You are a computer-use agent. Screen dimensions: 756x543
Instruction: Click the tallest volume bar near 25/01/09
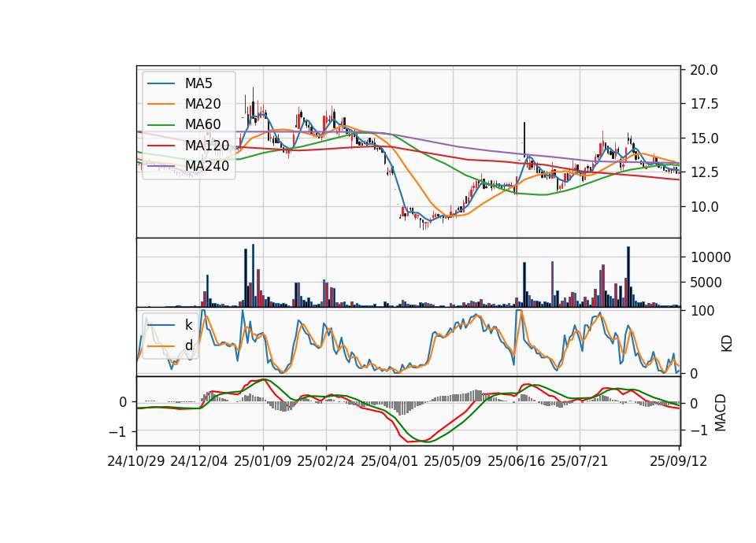click(253, 275)
